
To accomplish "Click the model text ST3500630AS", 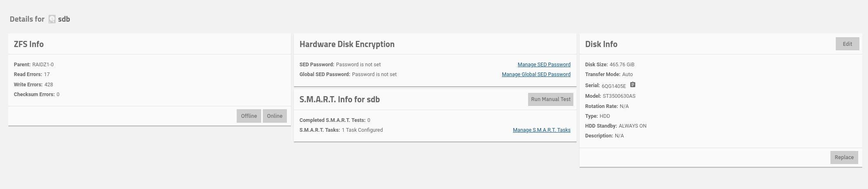I will (x=619, y=96).
